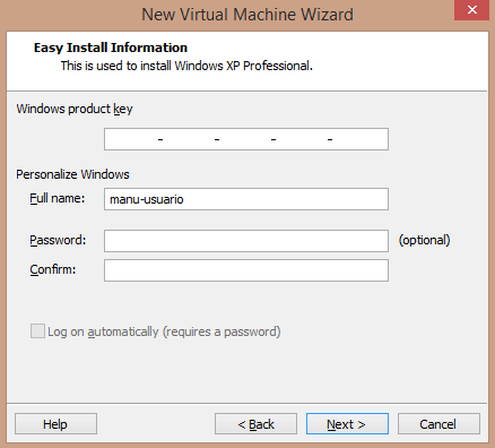Close the New Virtual Machine Wizard window

point(471,10)
